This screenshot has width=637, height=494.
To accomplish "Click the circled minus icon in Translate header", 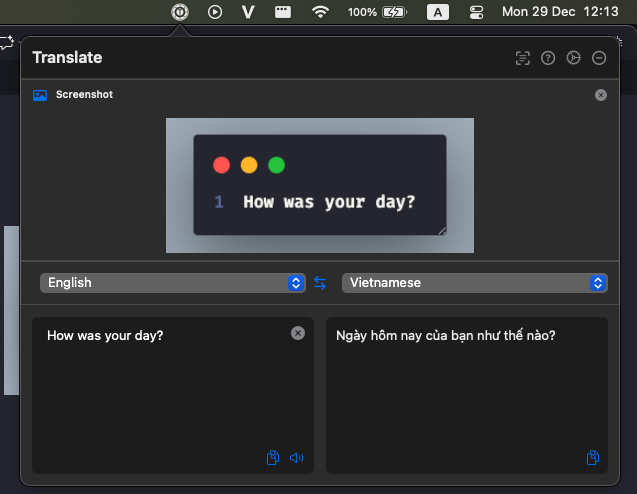I will click(599, 58).
